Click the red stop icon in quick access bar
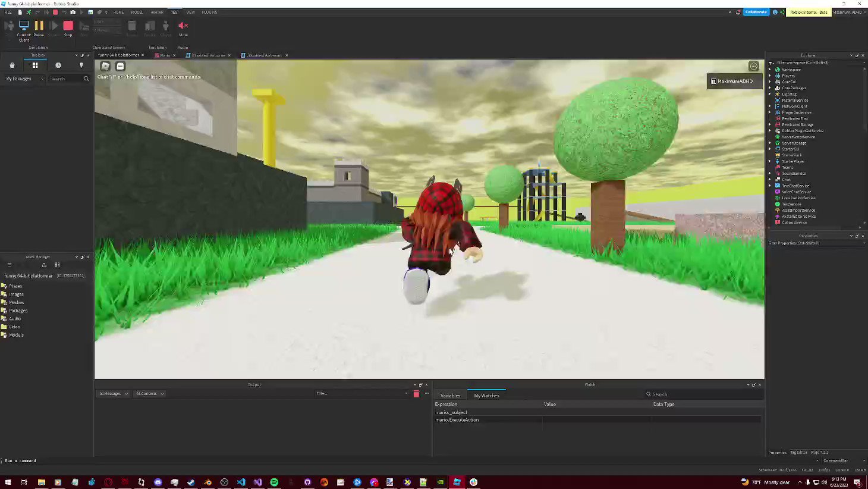The image size is (868, 489). click(55, 12)
